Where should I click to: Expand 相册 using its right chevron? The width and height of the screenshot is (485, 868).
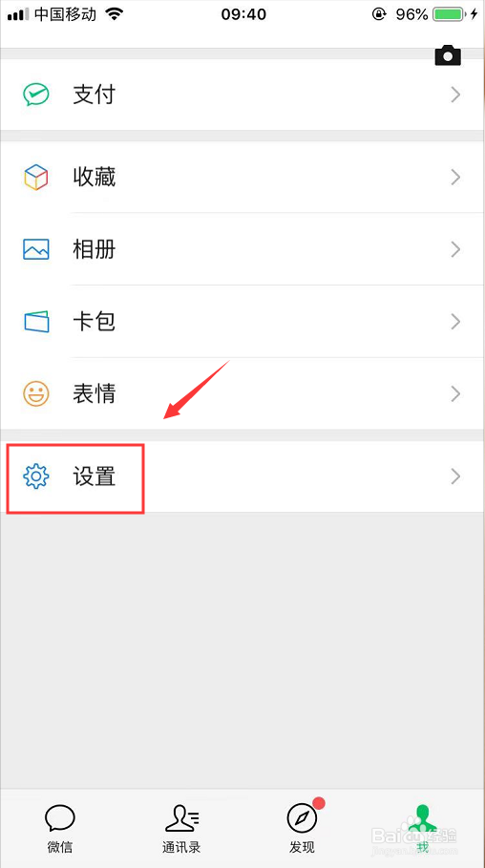click(x=455, y=249)
